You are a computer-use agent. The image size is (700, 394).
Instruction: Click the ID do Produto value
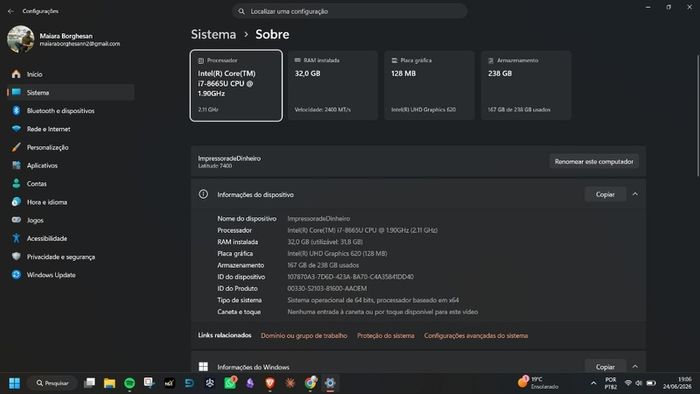click(327, 288)
